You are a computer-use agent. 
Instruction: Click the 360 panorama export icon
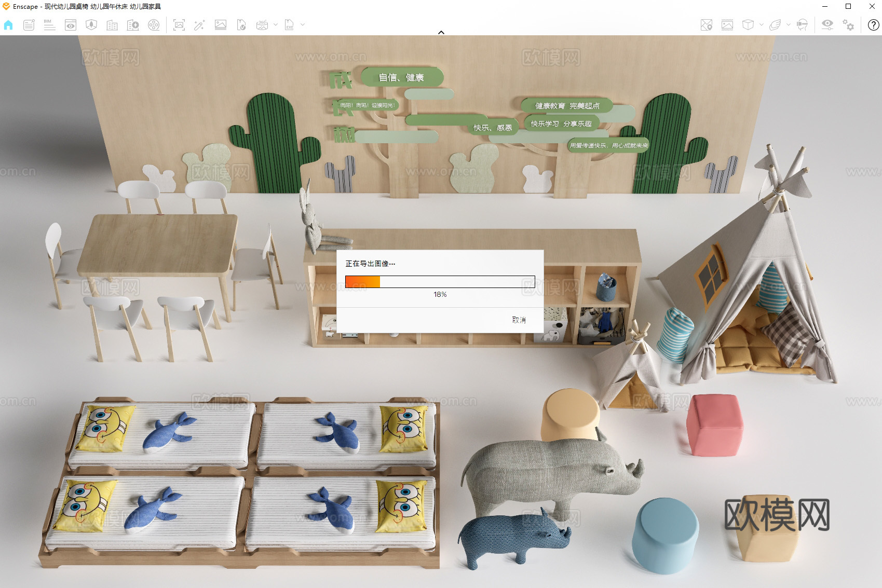pos(262,25)
